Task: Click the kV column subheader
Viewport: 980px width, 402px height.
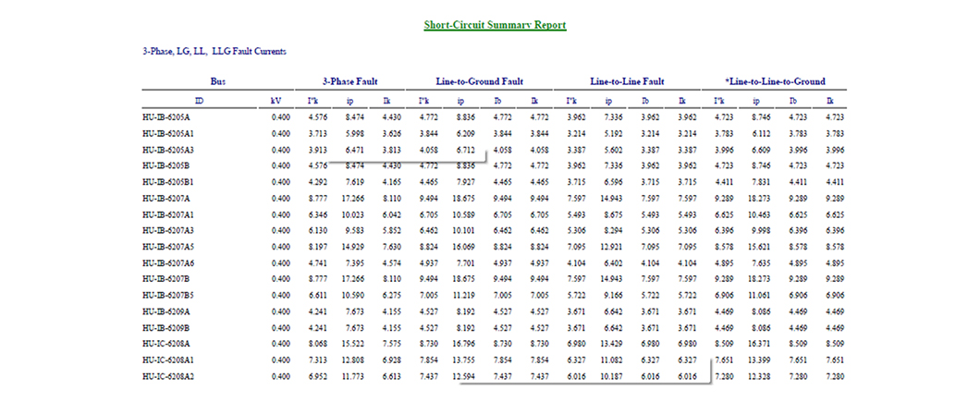Action: coord(276,100)
